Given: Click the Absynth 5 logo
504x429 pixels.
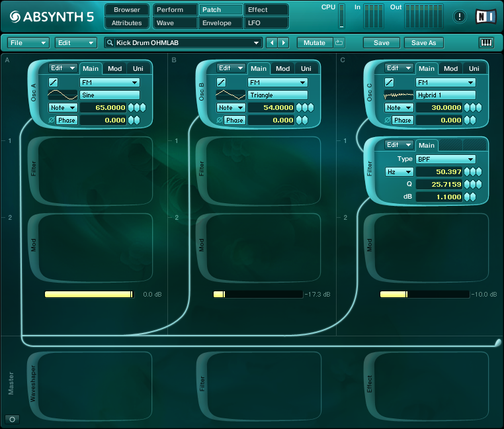Looking at the screenshot, I should click(52, 17).
